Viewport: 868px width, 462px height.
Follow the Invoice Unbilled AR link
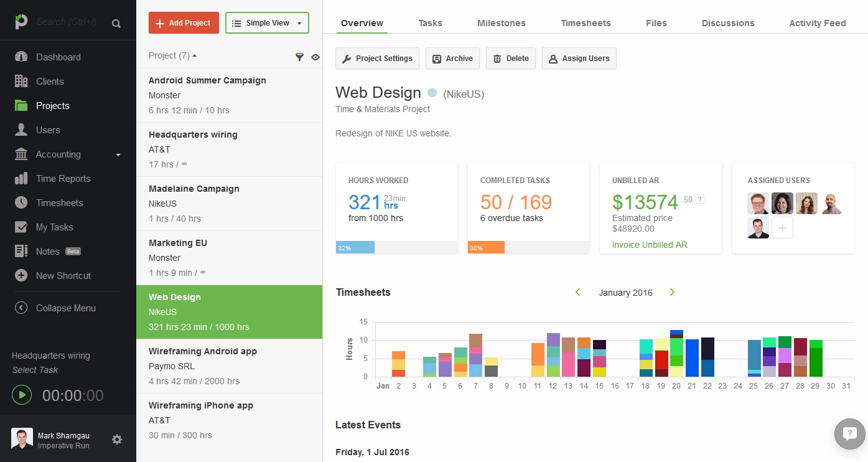click(650, 245)
